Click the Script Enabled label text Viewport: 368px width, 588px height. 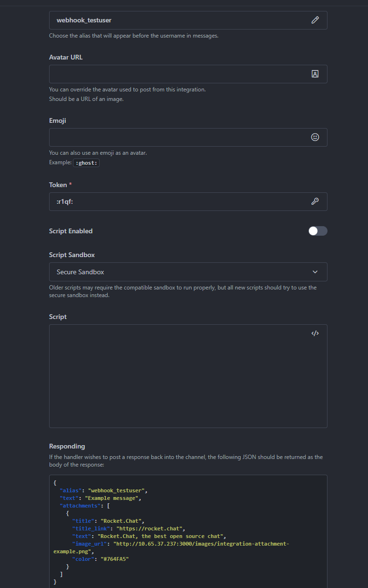click(71, 231)
